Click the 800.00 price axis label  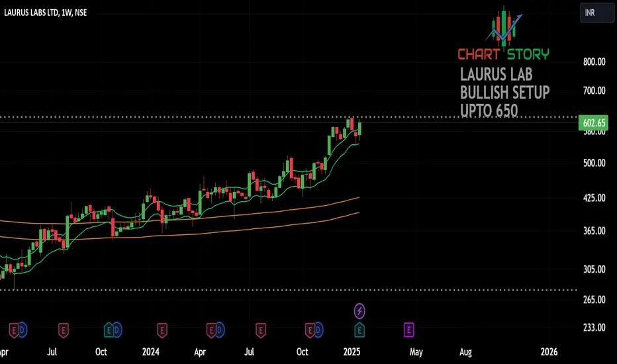(x=594, y=62)
